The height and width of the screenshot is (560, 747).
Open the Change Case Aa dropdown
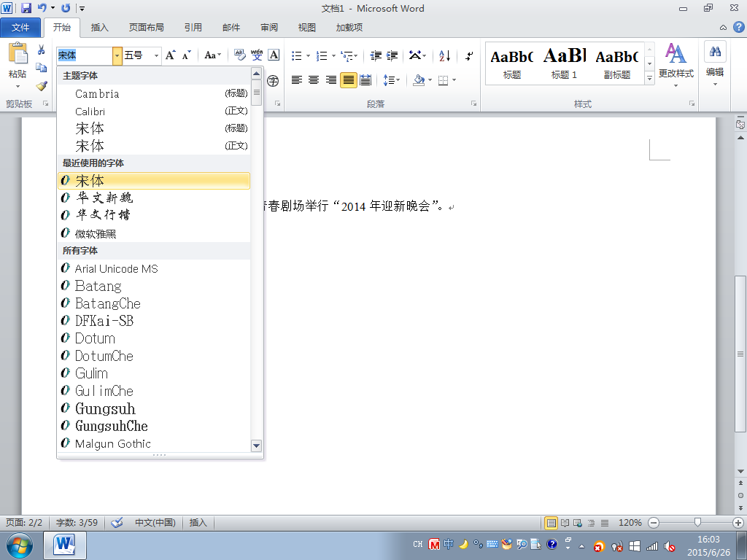point(212,55)
